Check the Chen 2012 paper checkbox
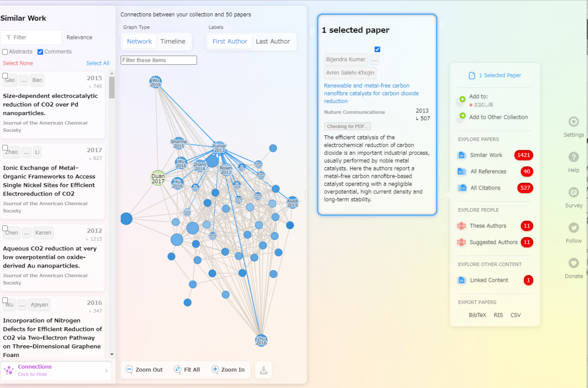Viewport: 588px width, 388px height. tap(5, 228)
